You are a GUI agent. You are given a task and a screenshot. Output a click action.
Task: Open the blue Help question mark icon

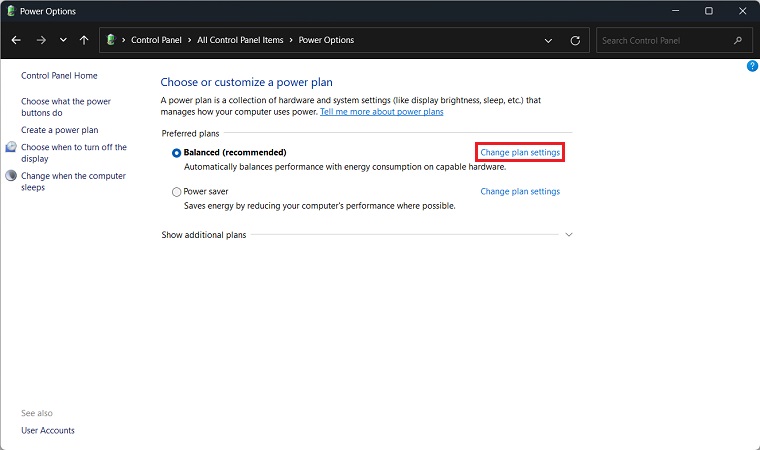(x=752, y=66)
